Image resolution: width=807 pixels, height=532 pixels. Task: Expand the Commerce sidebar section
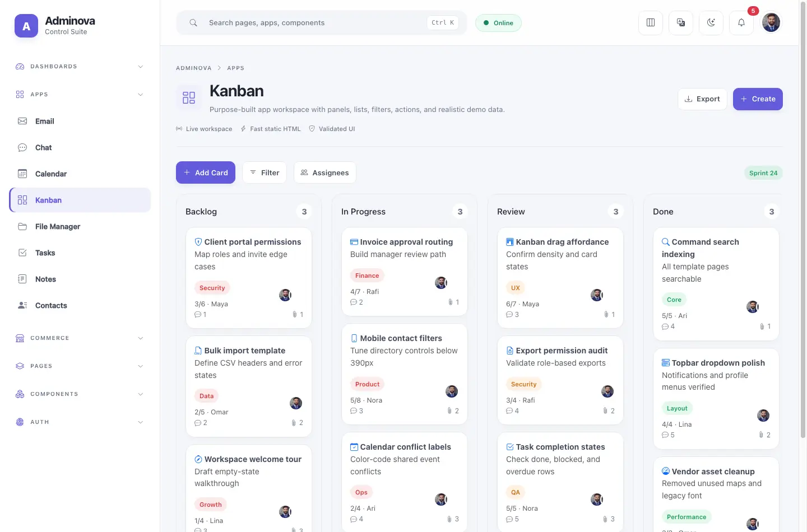pos(80,338)
